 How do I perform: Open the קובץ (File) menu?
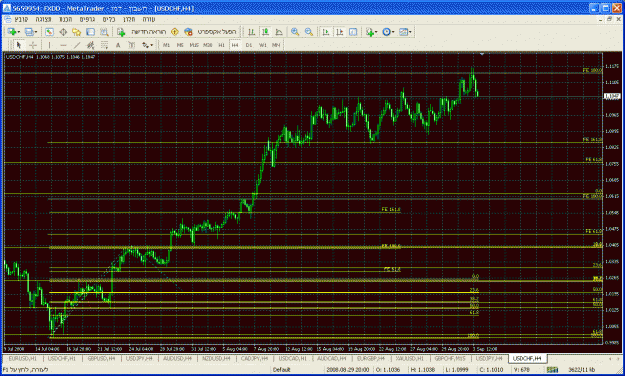point(21,19)
